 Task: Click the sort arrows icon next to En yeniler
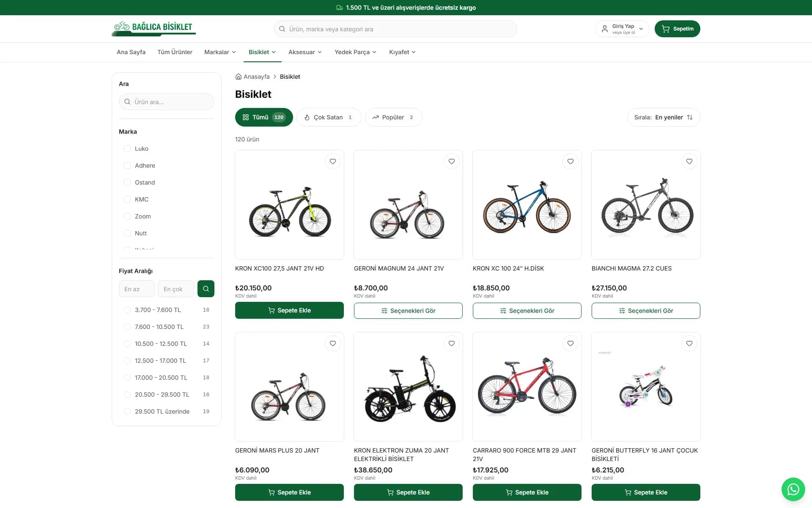[x=690, y=117]
